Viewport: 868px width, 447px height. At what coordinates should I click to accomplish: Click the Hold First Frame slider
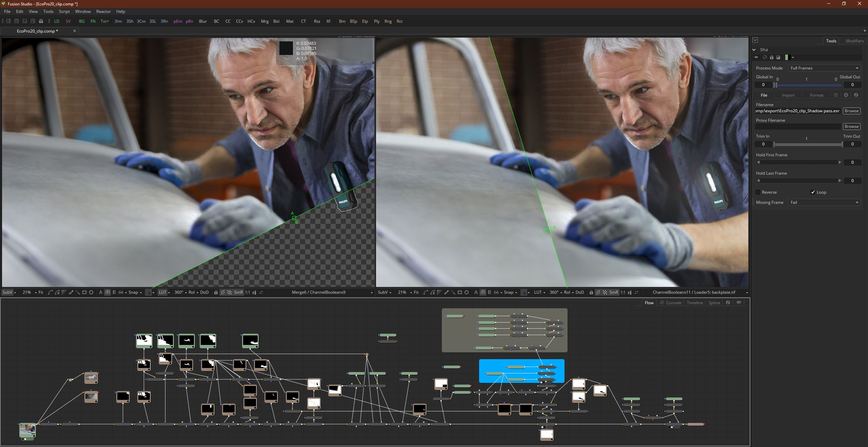[799, 162]
